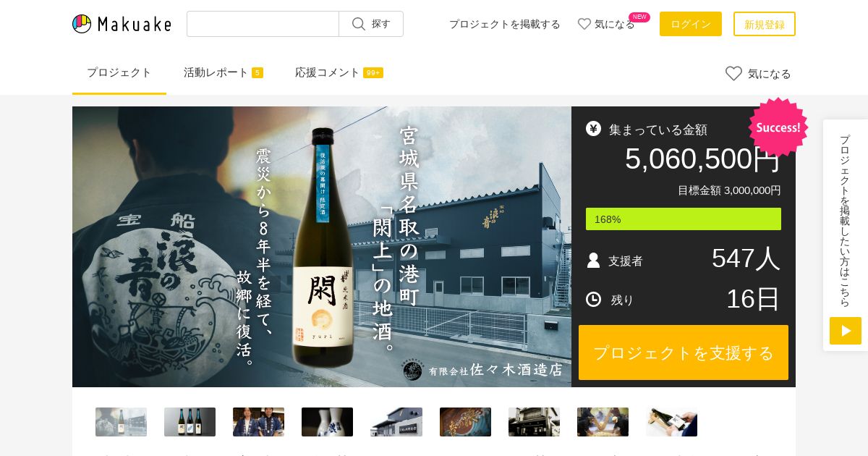868x456 pixels.
Task: Select fourth thumbnail of sake cup
Action: (x=327, y=422)
